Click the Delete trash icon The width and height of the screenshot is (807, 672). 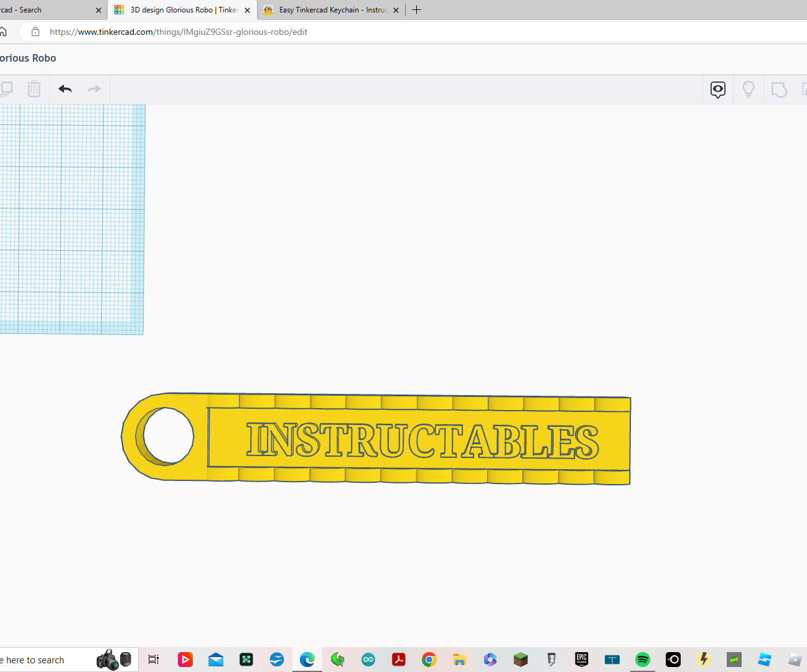point(34,89)
